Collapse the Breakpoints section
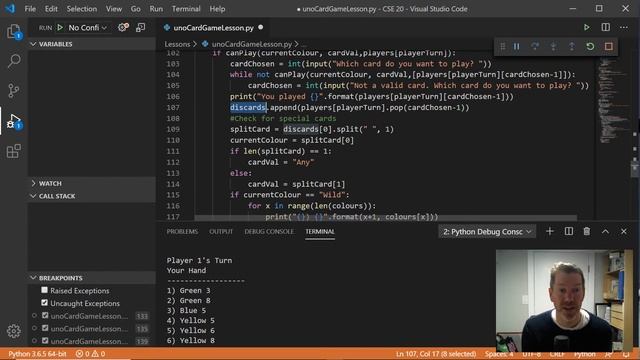Viewport: 640px width, 360px height. click(x=91, y=278)
